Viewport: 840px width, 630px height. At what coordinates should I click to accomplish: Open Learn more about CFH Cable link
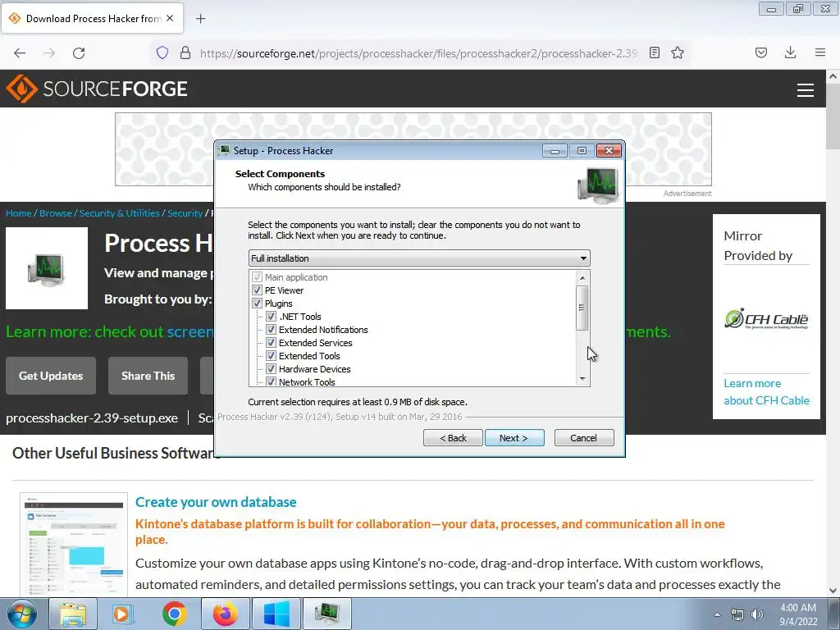(x=767, y=391)
